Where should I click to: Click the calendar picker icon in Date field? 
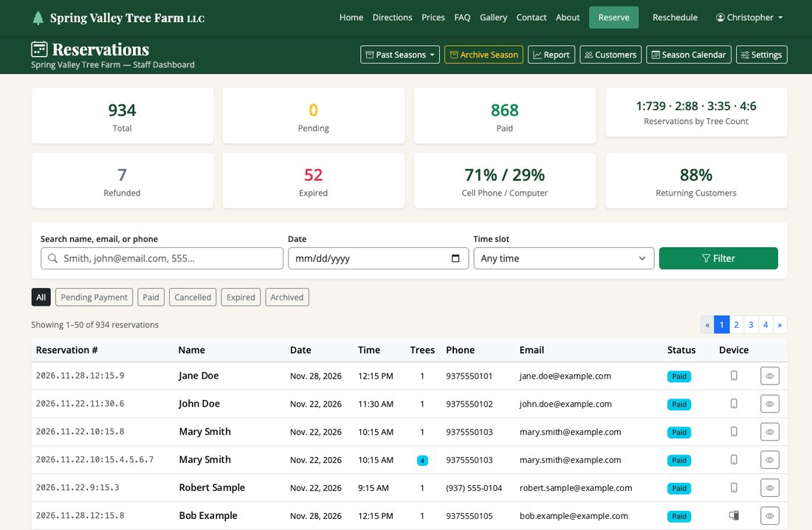point(455,258)
